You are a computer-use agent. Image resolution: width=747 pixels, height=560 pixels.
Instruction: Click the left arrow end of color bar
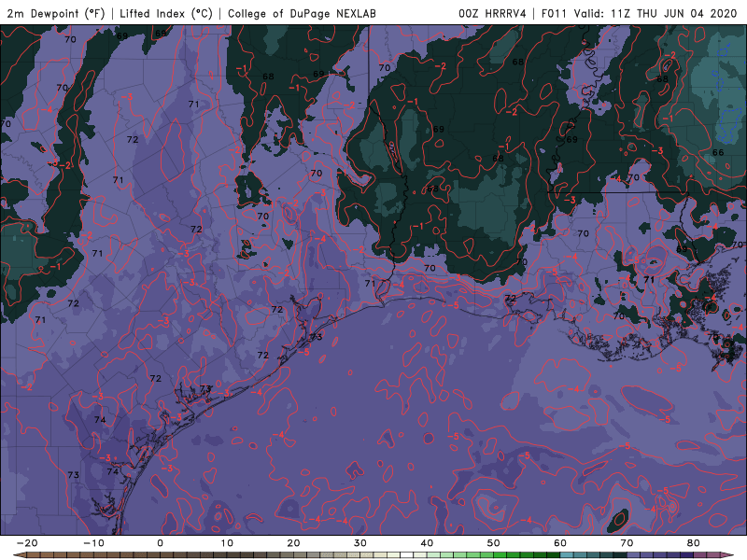(x=19, y=555)
